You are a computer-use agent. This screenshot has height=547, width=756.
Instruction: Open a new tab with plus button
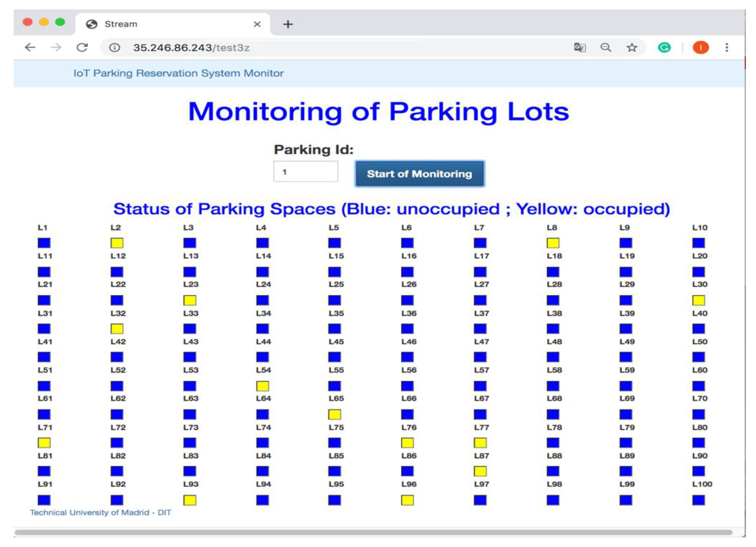(288, 24)
